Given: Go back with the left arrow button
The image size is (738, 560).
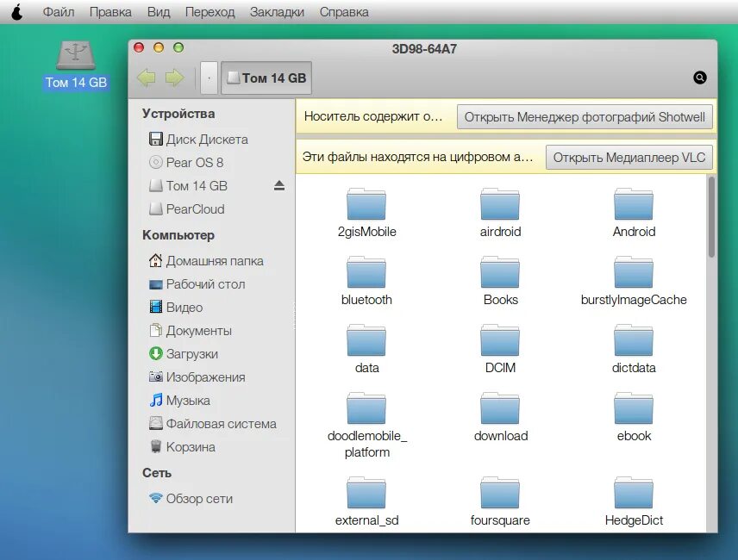Looking at the screenshot, I should 147,78.
